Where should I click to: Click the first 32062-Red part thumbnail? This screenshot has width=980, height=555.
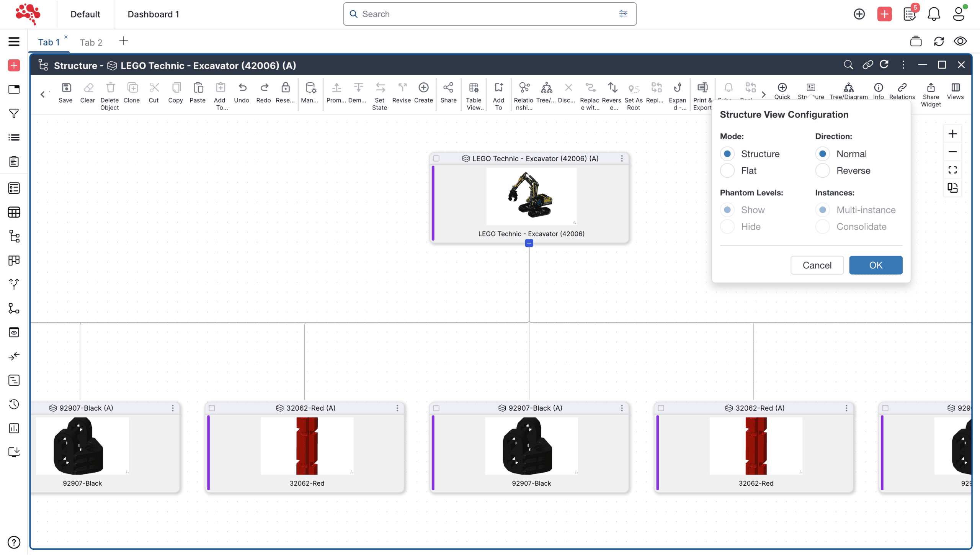(x=307, y=446)
